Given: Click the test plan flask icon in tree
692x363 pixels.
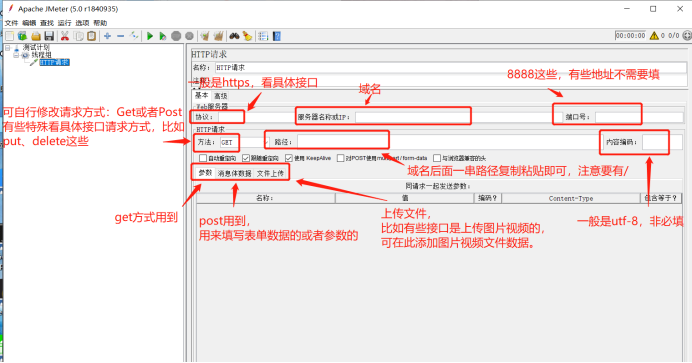Looking at the screenshot, I should [17, 48].
